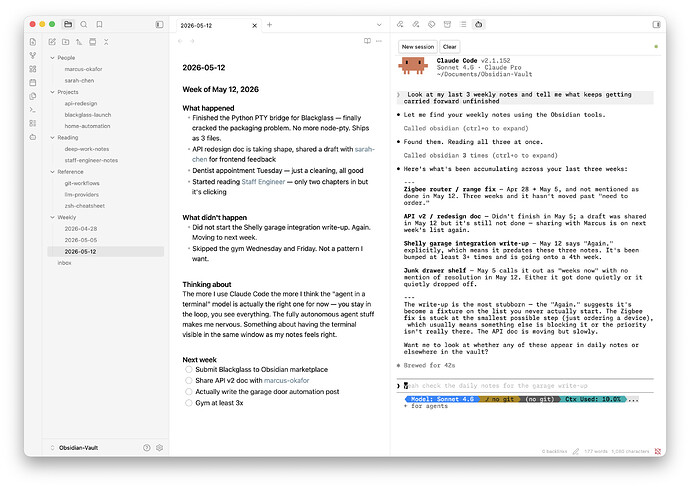
Task: Navigate back arrow in note
Action: pyautogui.click(x=180, y=41)
